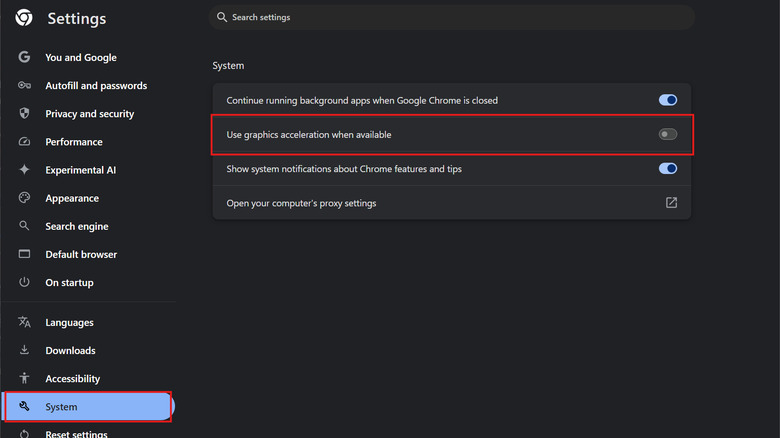This screenshot has width=780, height=438.
Task: Click the Appearance palette icon
Action: [x=24, y=198]
